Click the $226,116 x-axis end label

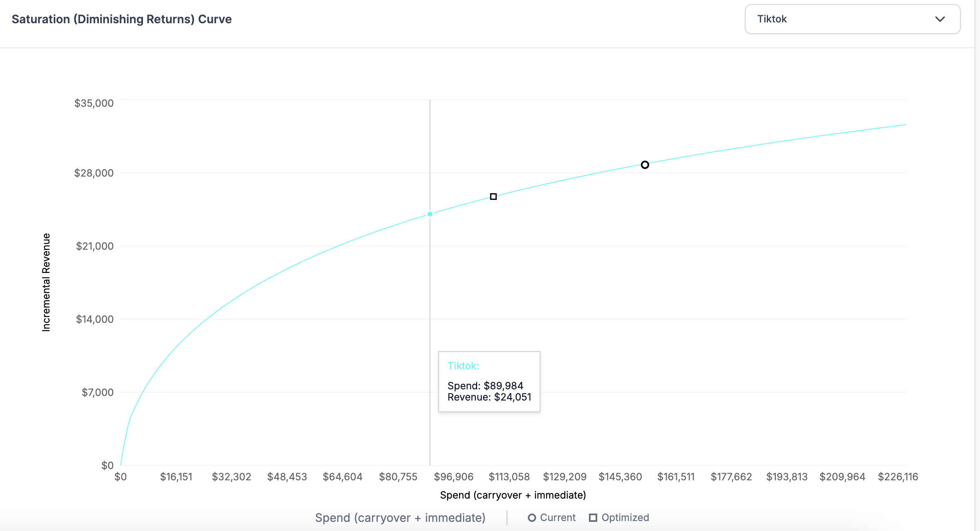pos(898,477)
